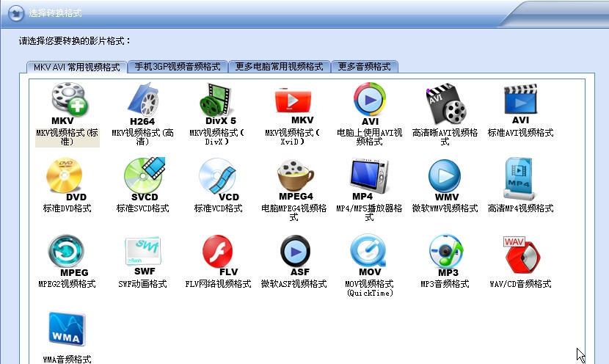Click the 电脑MPEG4视频格式 label
Viewport: 609px width, 364px height.
pyautogui.click(x=293, y=213)
